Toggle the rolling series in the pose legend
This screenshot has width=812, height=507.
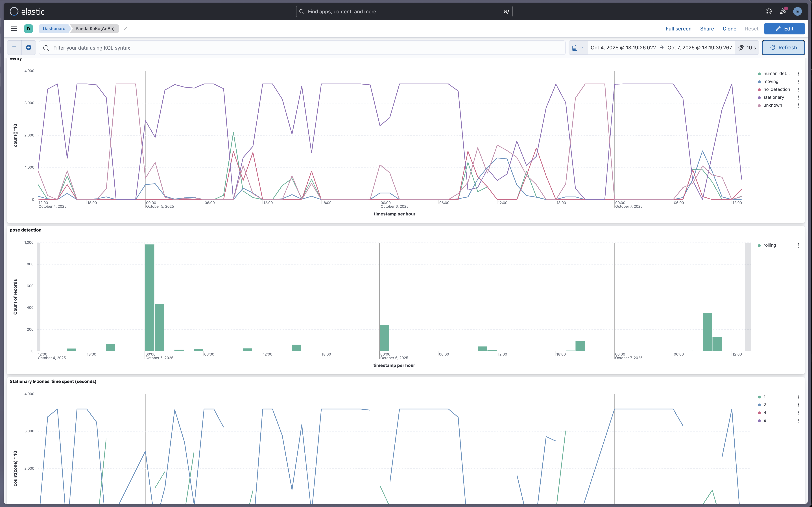[769, 245]
